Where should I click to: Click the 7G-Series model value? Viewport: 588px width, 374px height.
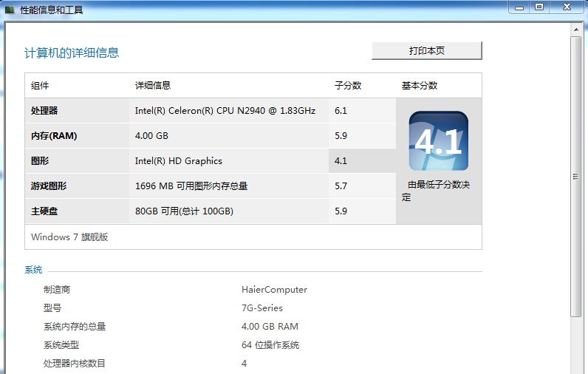pyautogui.click(x=262, y=308)
